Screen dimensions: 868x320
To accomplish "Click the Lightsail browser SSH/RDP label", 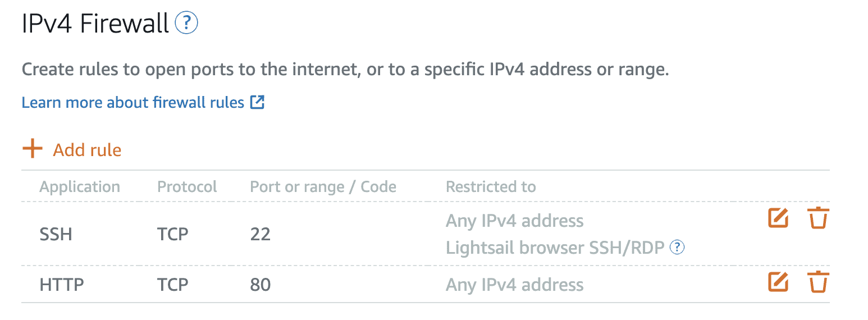I will [555, 247].
